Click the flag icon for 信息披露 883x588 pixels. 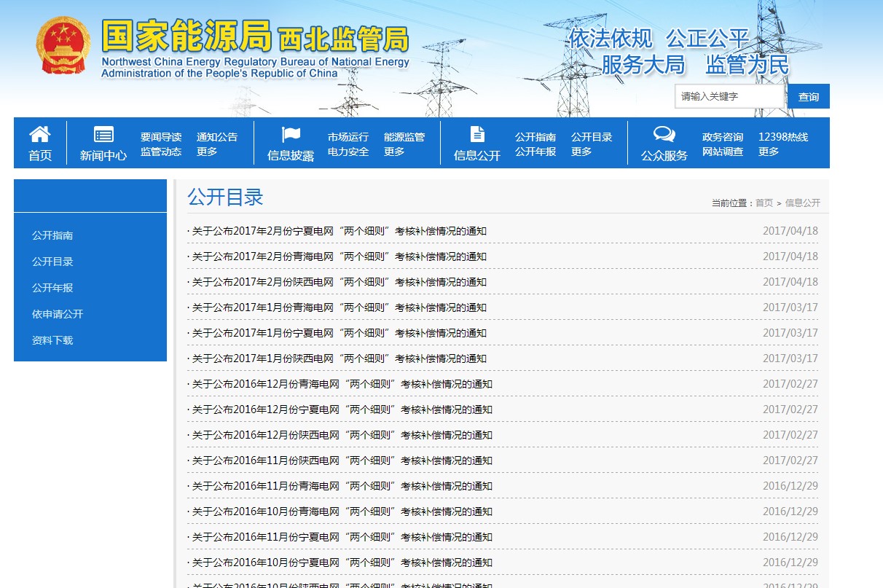[291, 135]
